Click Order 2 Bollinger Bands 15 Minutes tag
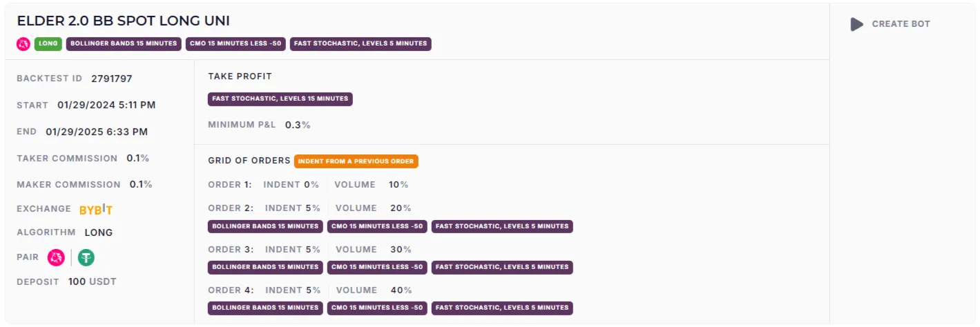 click(x=265, y=226)
